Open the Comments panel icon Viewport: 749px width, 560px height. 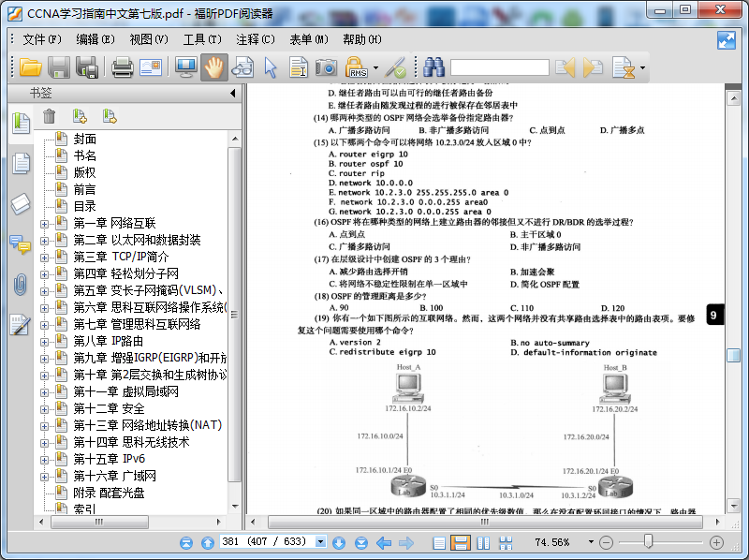point(20,244)
